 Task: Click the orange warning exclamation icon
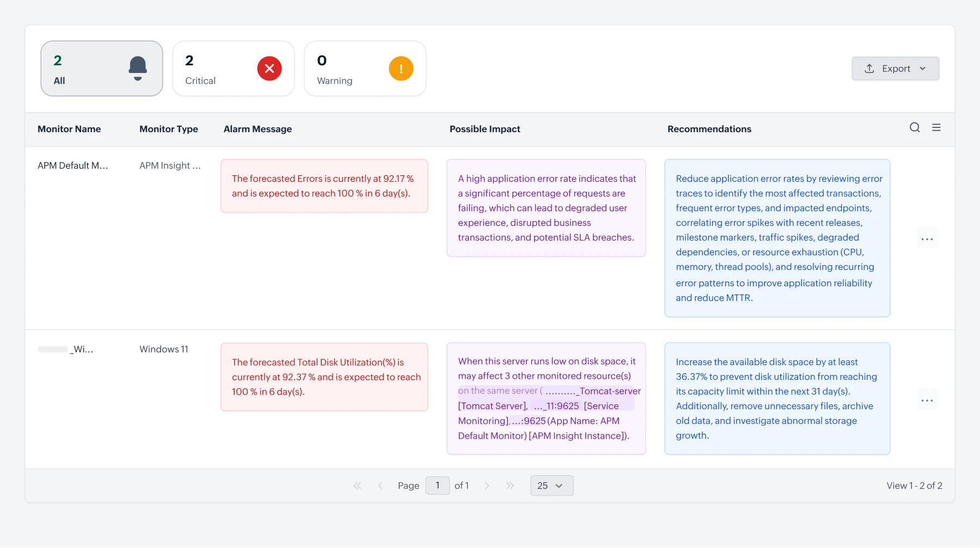click(x=401, y=69)
